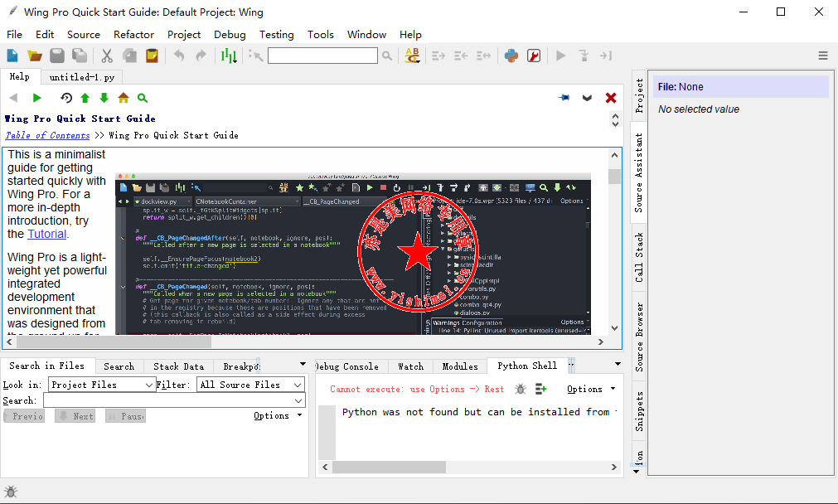This screenshot has width=838, height=504.
Task: Open the editor tab options chevron
Action: pyautogui.click(x=587, y=98)
